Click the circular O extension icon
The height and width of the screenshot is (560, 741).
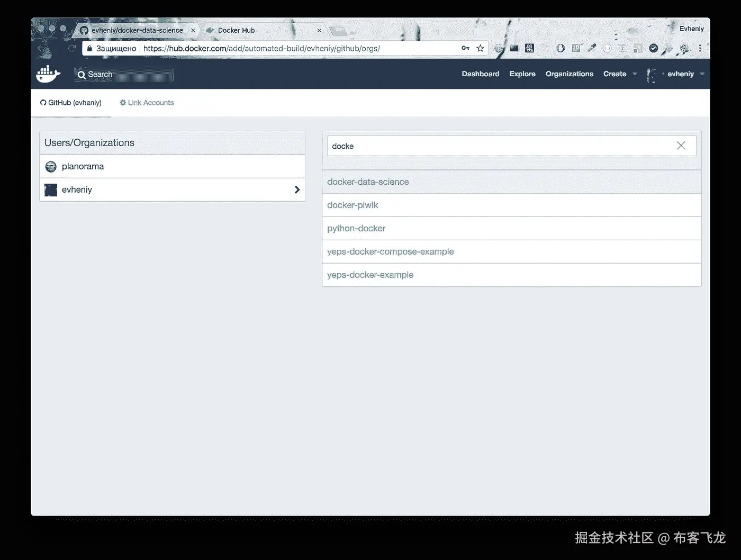coord(561,48)
